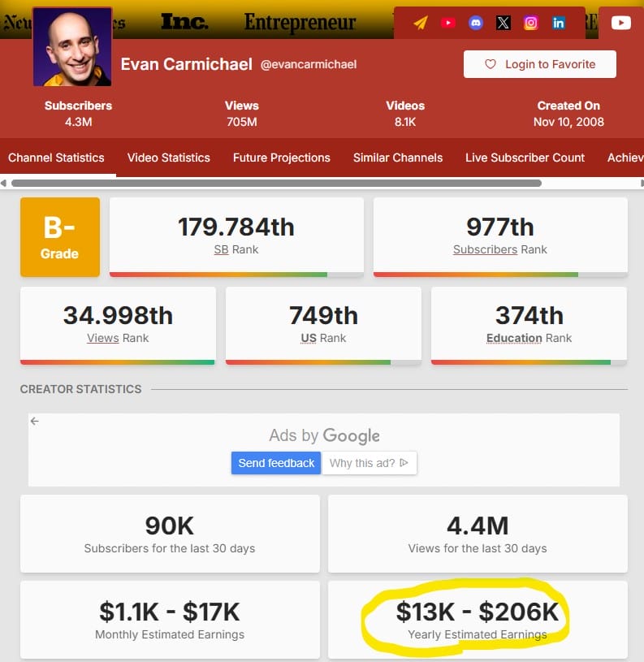
Task: Click the Ads by Google label
Action: [x=324, y=435]
